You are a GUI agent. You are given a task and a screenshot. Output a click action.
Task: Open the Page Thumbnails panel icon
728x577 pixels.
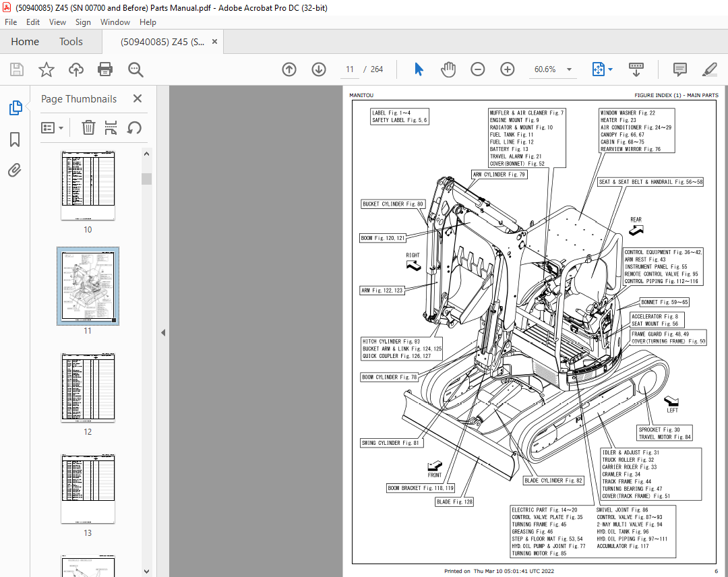point(16,108)
